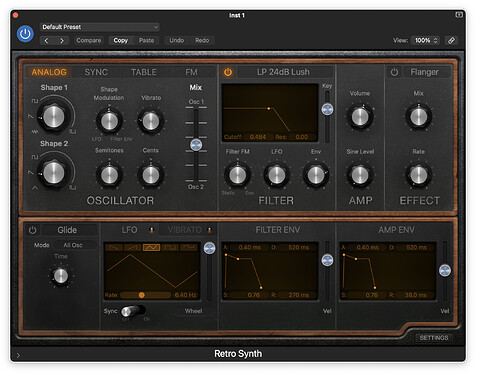Switch to the LFO tab

(130, 230)
